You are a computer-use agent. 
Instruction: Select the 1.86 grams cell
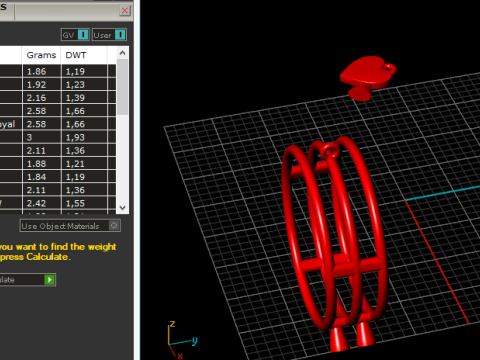pyautogui.click(x=42, y=71)
